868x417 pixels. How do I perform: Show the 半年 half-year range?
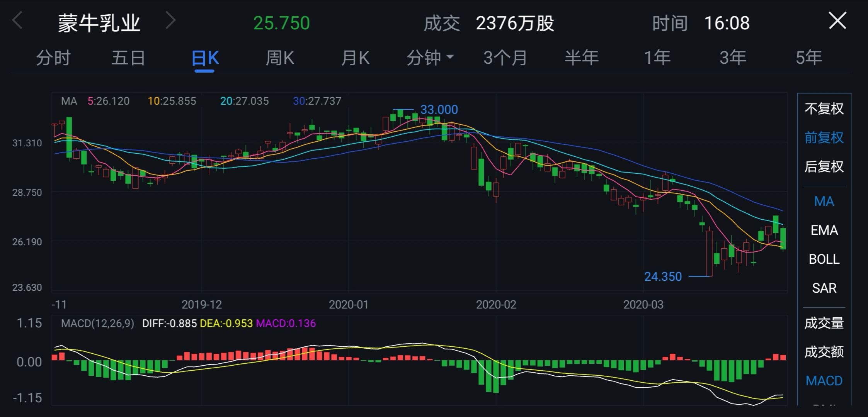click(x=581, y=58)
